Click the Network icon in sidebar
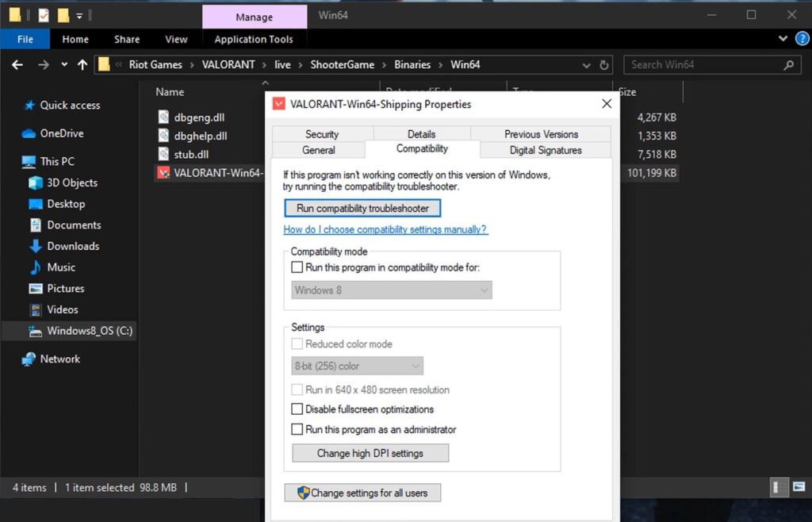This screenshot has height=522, width=812. (x=29, y=359)
